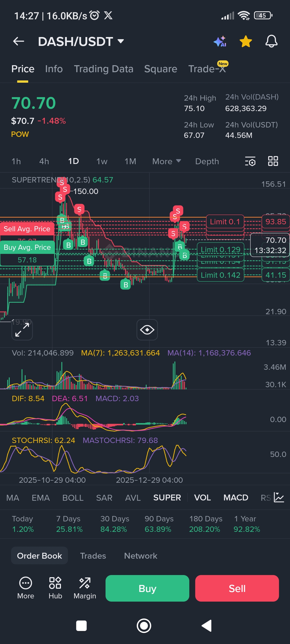Enable the BOLL indicator

coord(73,498)
